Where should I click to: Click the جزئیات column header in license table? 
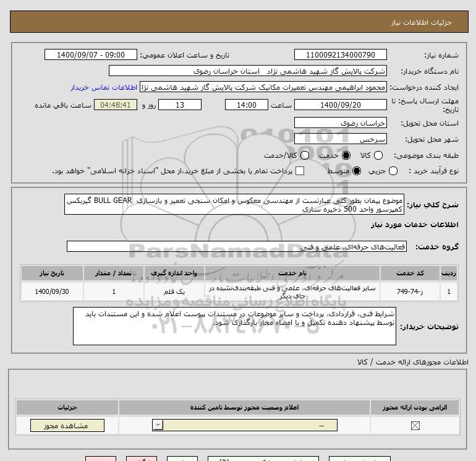[x=67, y=407]
